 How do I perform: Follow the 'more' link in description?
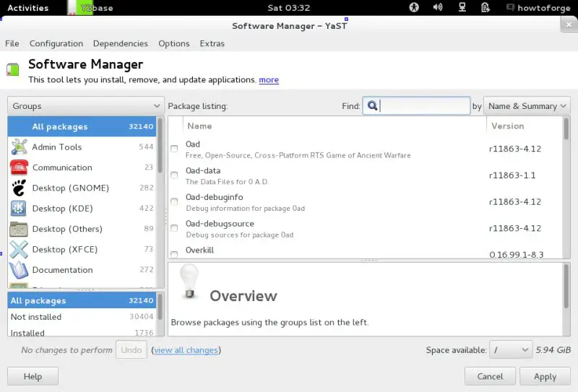coord(269,79)
